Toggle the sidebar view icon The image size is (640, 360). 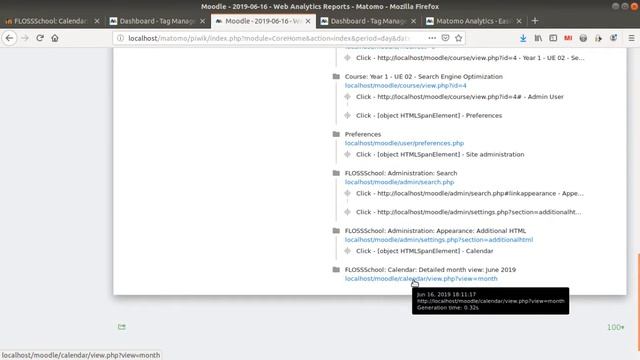553,38
